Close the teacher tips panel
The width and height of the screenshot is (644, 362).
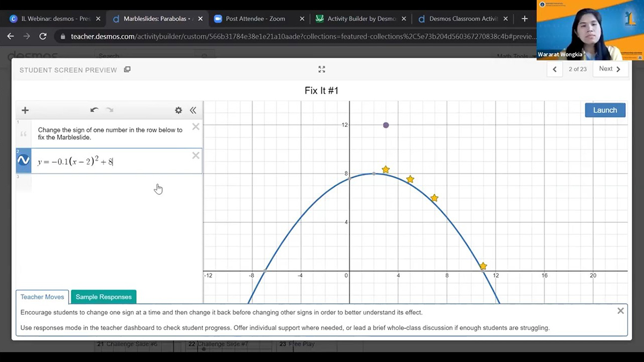tap(620, 311)
